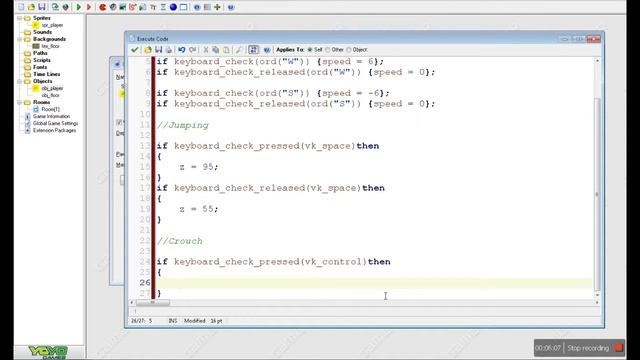Viewport: 640px width, 360px height.
Task: Create a font with the Tt icon
Action: coord(153,7)
